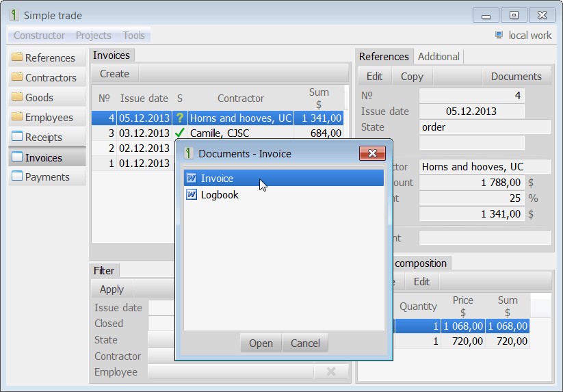Close the Documents - Invoice dialog
Image resolution: width=563 pixels, height=392 pixels.
[x=372, y=153]
